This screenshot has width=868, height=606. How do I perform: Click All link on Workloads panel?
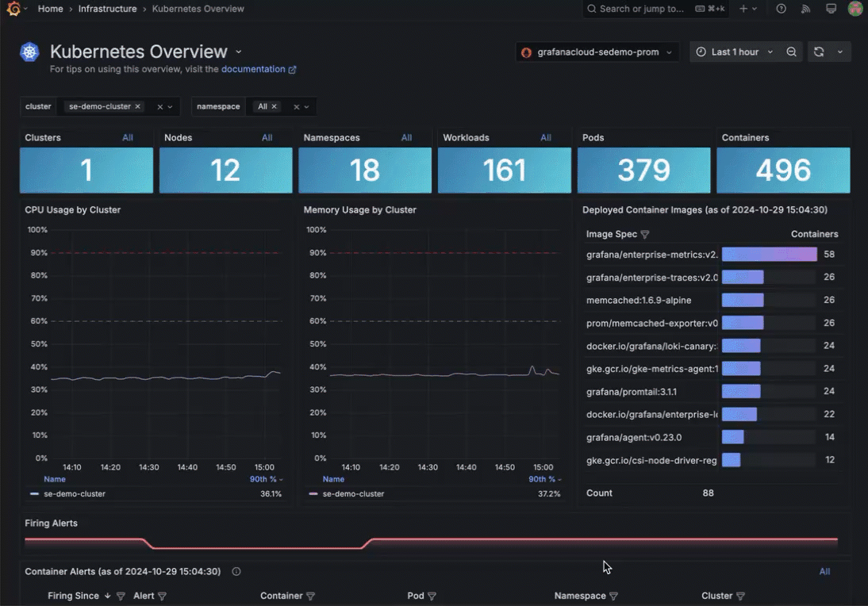click(x=546, y=138)
